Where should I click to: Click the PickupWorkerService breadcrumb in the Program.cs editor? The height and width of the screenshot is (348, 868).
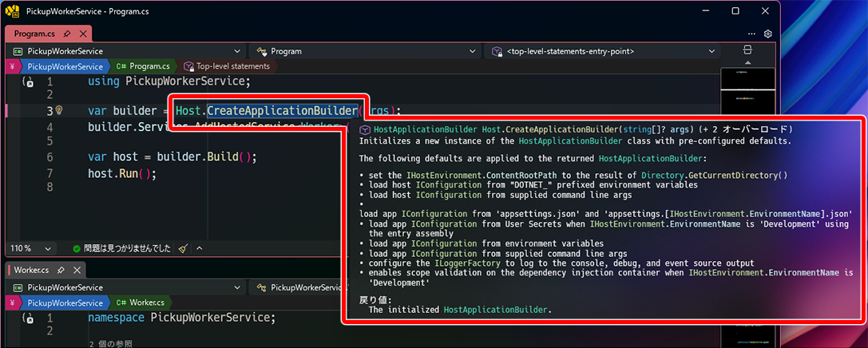[65, 66]
